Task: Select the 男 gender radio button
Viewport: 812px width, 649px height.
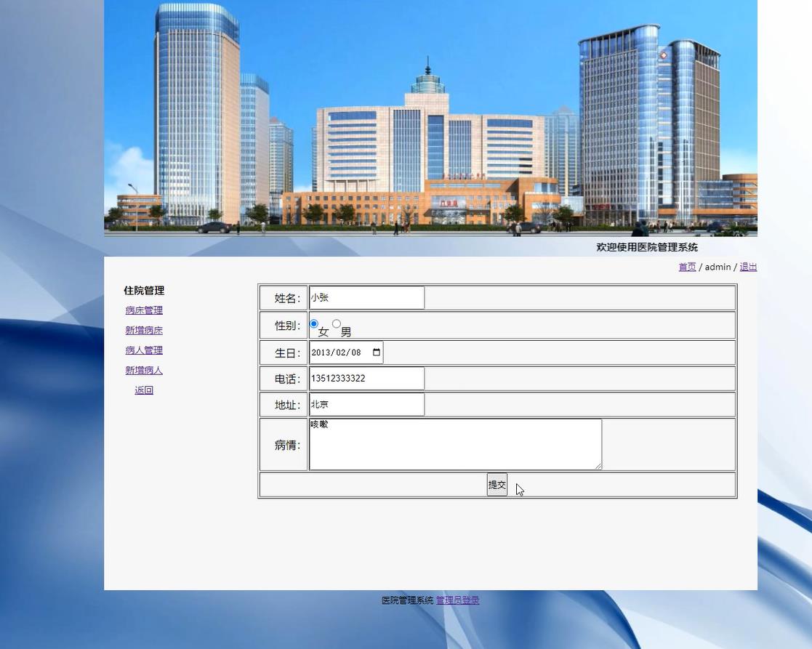Action: pos(337,324)
